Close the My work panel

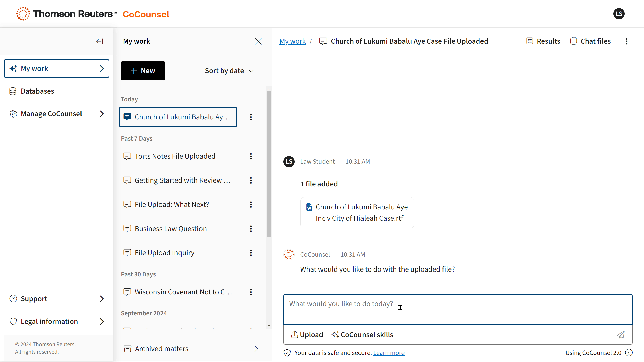click(258, 41)
